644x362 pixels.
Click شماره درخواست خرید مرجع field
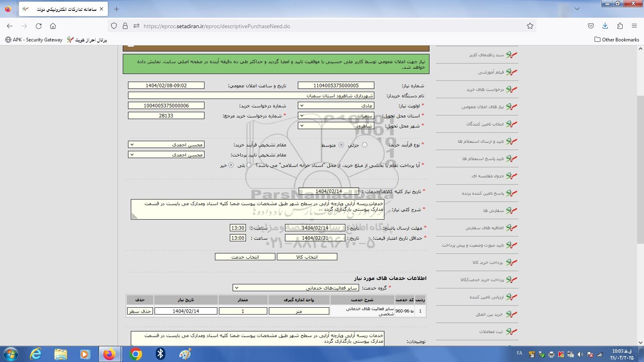(x=166, y=116)
